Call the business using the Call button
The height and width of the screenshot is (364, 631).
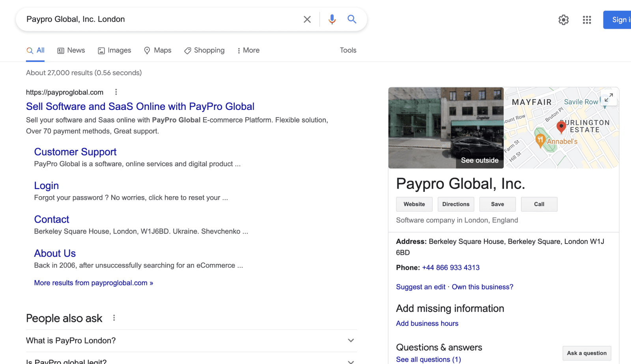[539, 204]
